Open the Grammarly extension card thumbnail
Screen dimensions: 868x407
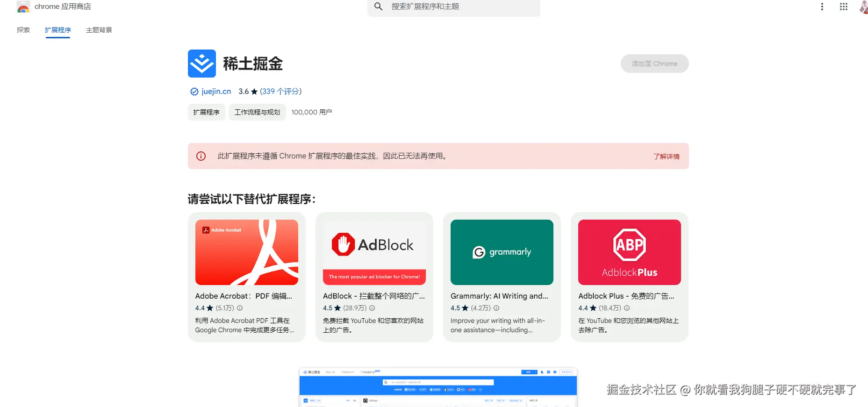[x=502, y=252]
